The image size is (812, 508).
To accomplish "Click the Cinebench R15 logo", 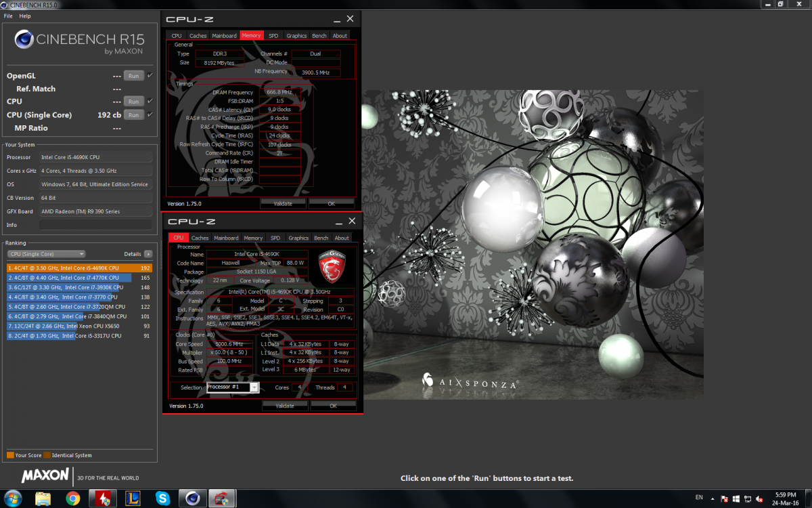I will pyautogui.click(x=78, y=41).
